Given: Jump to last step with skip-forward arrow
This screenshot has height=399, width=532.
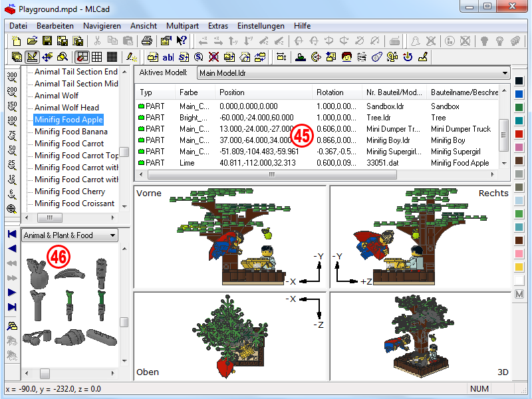Looking at the screenshot, I should (12, 307).
